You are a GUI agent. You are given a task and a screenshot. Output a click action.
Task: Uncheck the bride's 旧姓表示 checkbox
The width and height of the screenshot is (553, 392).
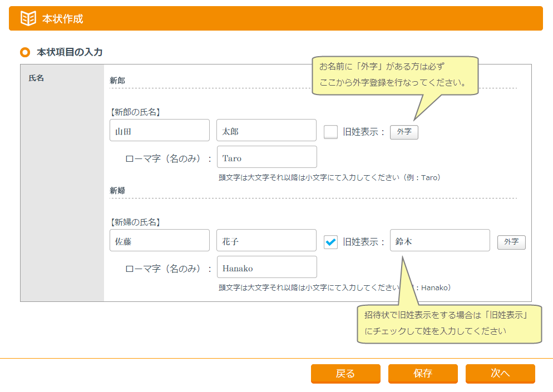tap(330, 242)
